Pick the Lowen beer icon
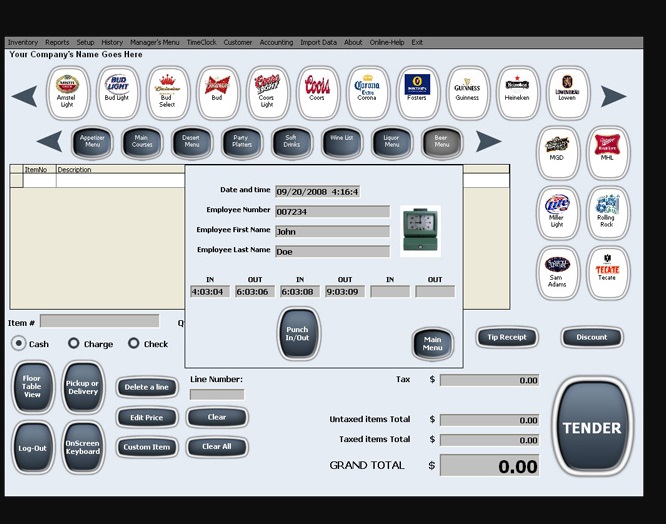The image size is (666, 524). 567,93
